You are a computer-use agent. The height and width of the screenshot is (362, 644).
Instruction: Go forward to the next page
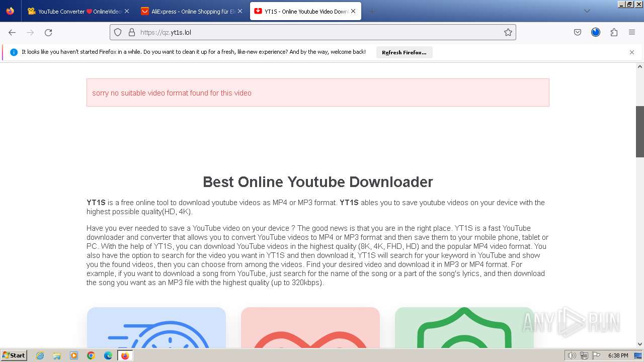click(x=30, y=32)
